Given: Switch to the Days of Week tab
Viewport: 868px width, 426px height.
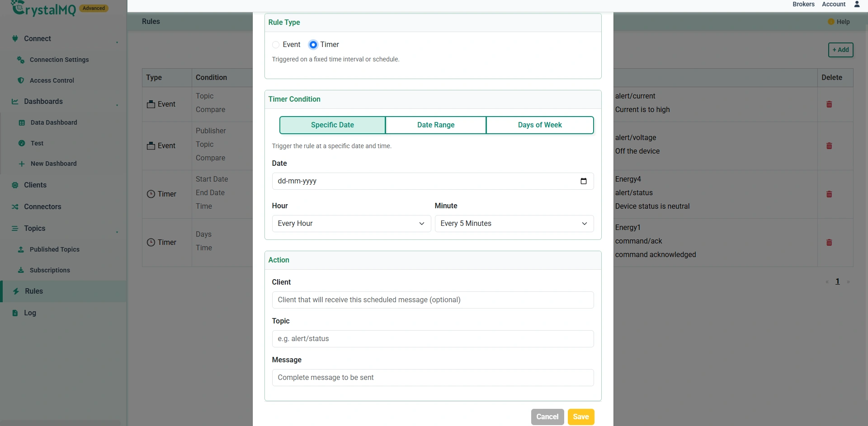Looking at the screenshot, I should coord(540,125).
